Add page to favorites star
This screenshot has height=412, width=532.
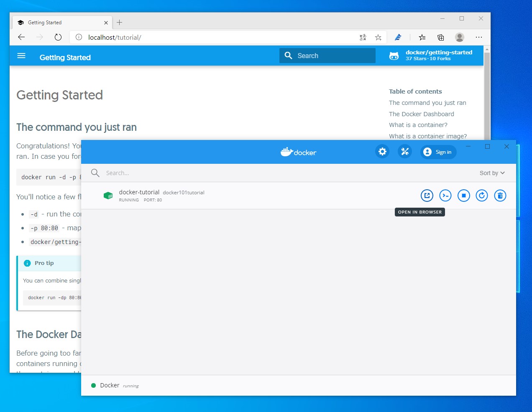click(x=378, y=37)
